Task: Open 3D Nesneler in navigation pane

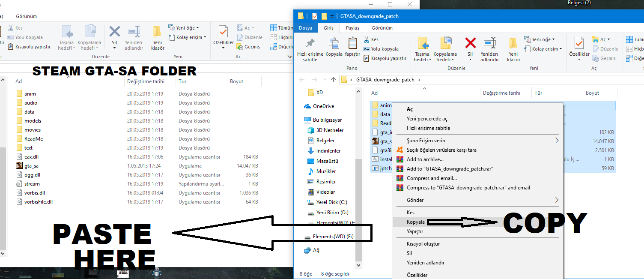Action: [x=325, y=130]
